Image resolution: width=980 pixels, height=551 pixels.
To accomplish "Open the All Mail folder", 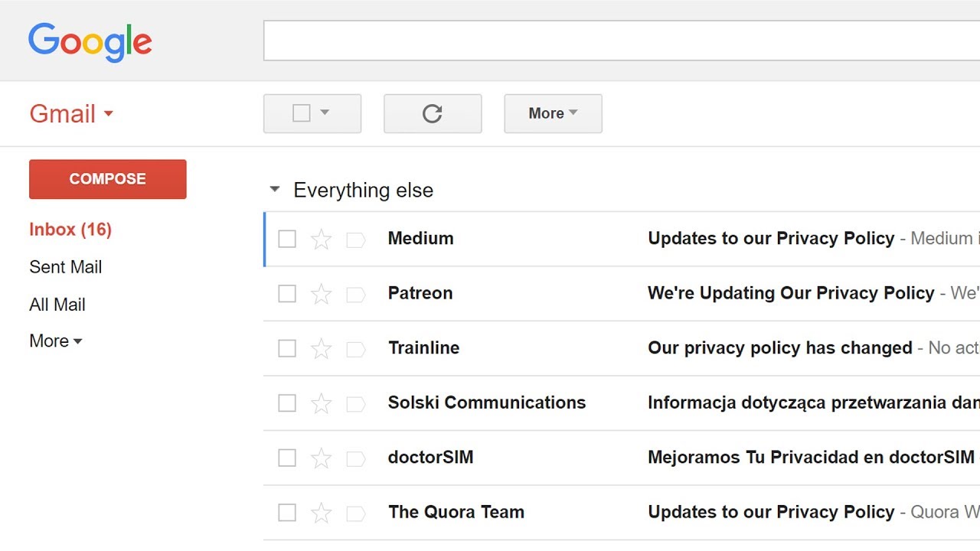I will coord(57,305).
